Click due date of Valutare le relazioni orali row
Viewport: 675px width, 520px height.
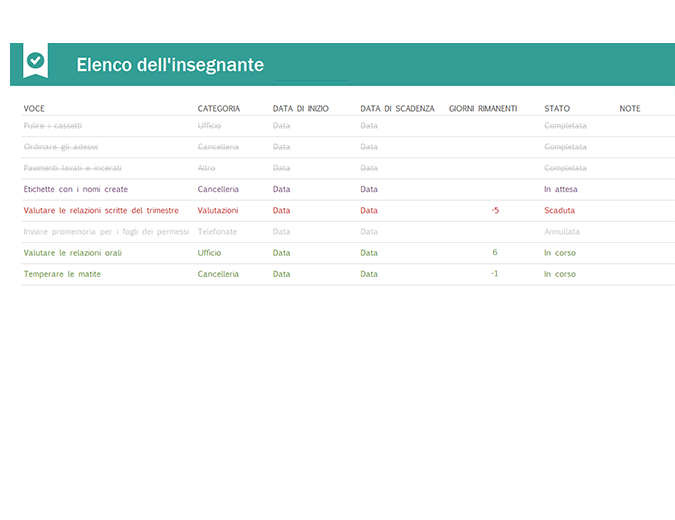(369, 253)
